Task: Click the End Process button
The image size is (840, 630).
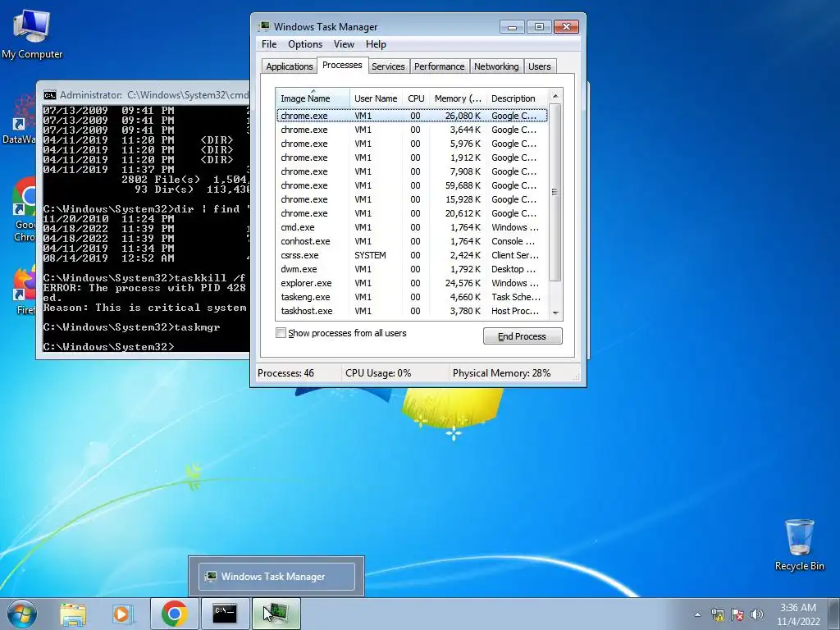Action: click(523, 336)
